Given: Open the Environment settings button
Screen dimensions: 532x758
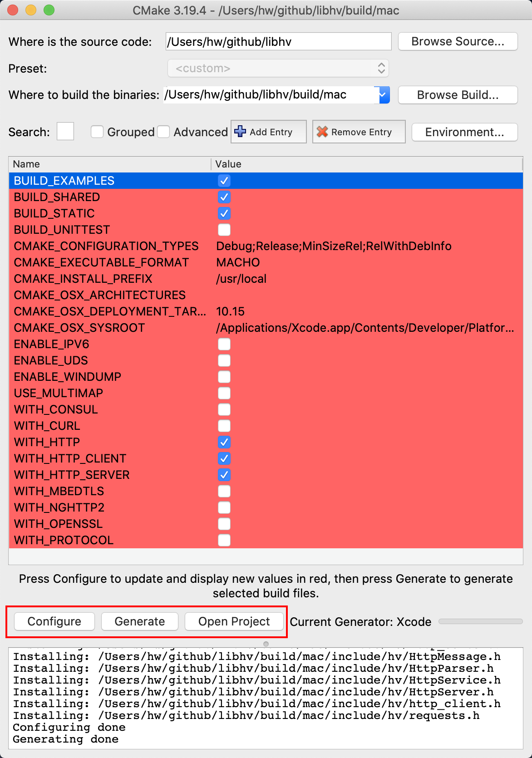Looking at the screenshot, I should 464,132.
